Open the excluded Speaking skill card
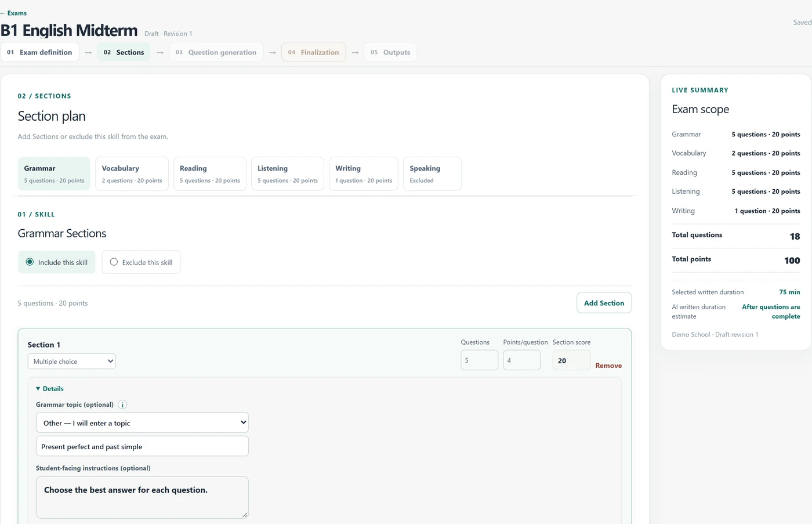 pos(433,174)
